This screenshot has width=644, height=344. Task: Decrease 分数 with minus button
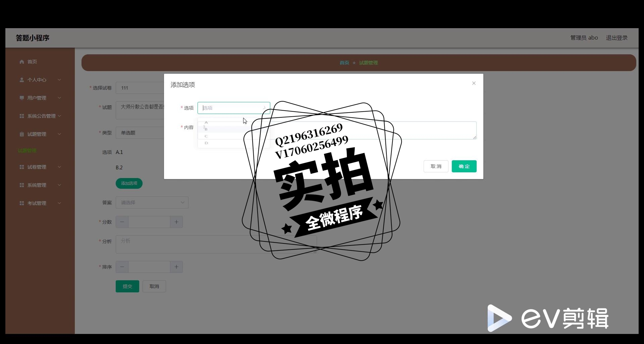(x=122, y=222)
